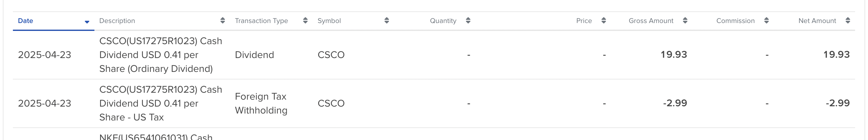
Task: Click the Transaction Type sort arrows icon
Action: (x=305, y=20)
